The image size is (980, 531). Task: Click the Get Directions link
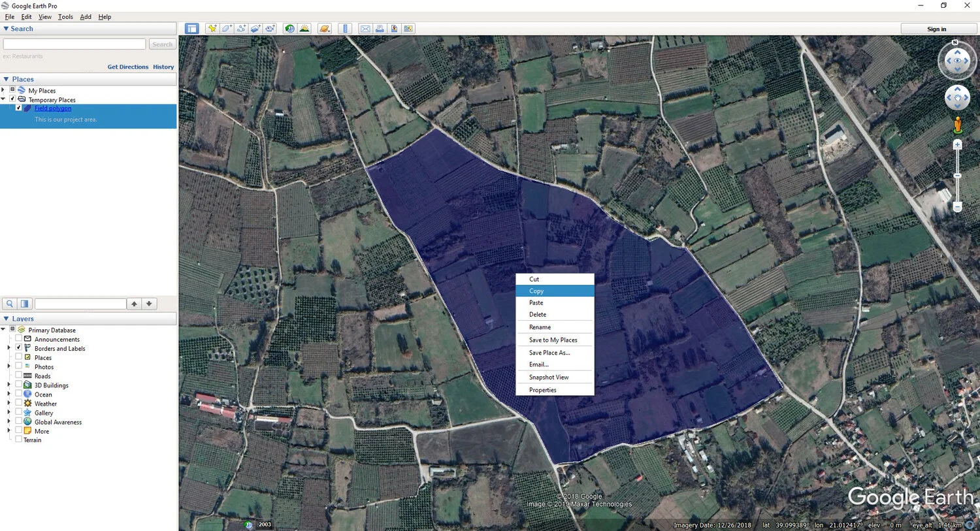(x=128, y=67)
